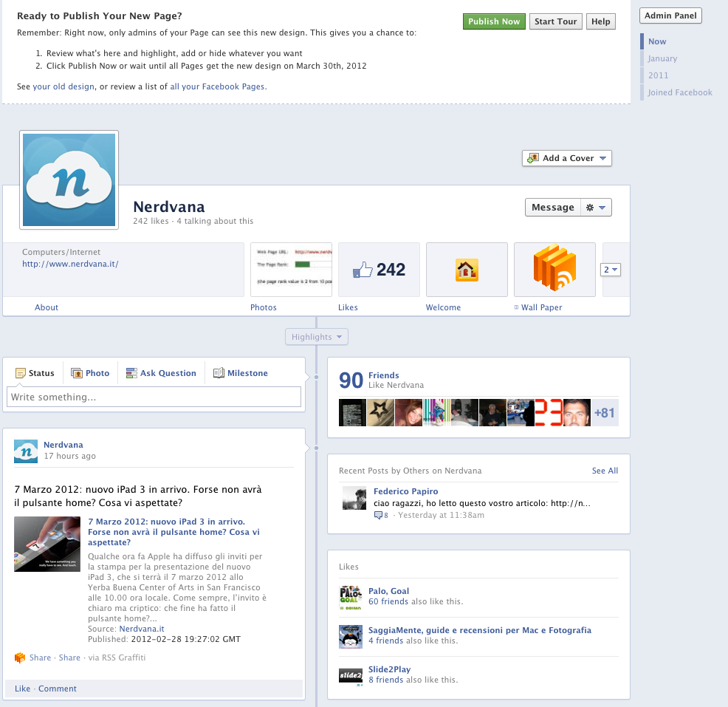
Task: Open the Welcome app house icon
Action: (x=467, y=270)
